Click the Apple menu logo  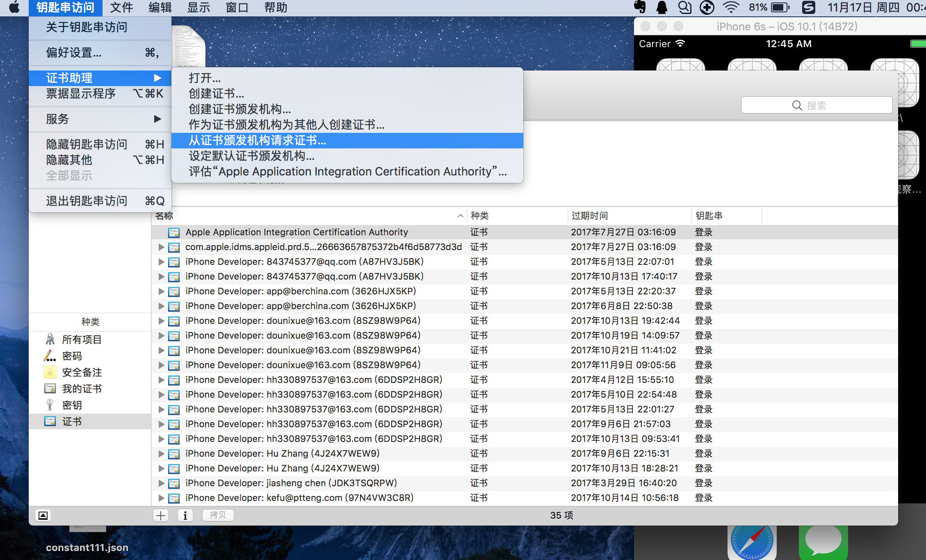(15, 7)
